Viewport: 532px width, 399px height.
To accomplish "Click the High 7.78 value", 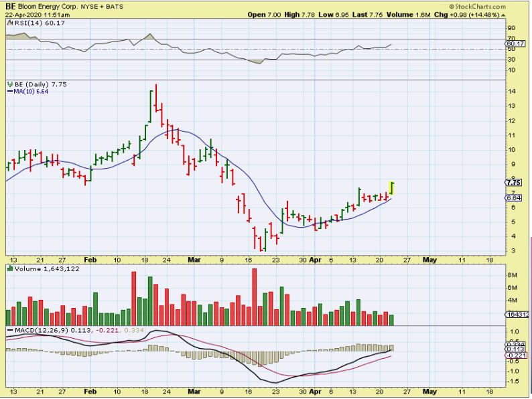I will tap(300, 15).
